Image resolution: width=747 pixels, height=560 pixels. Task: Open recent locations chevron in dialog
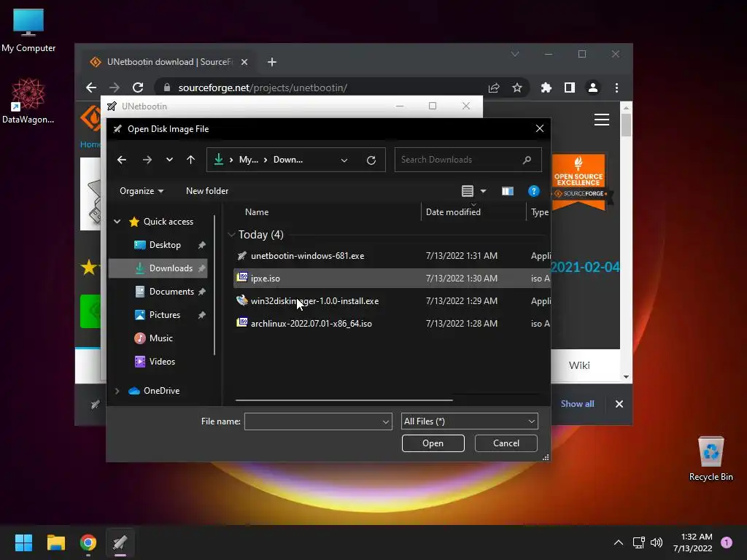169,160
